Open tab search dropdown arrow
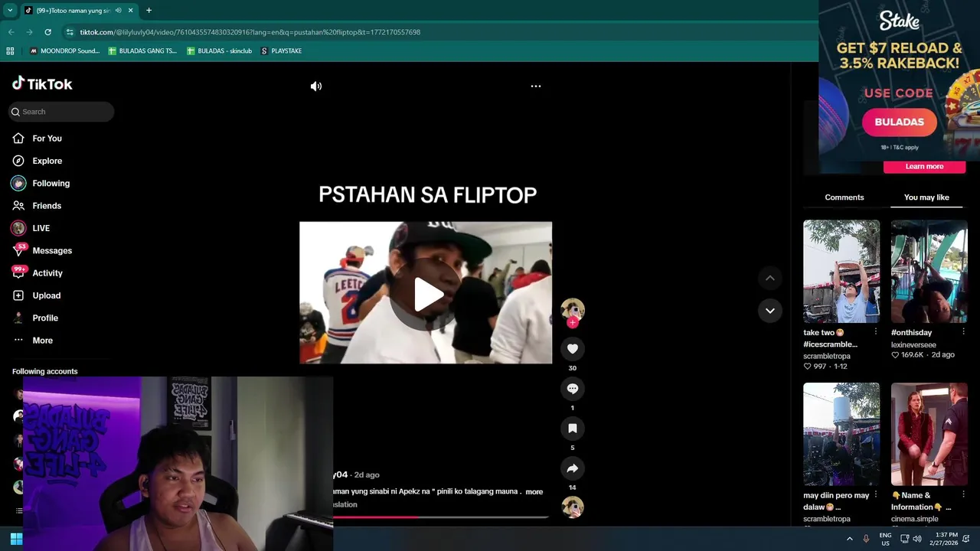Image resolution: width=980 pixels, height=551 pixels. [x=10, y=11]
